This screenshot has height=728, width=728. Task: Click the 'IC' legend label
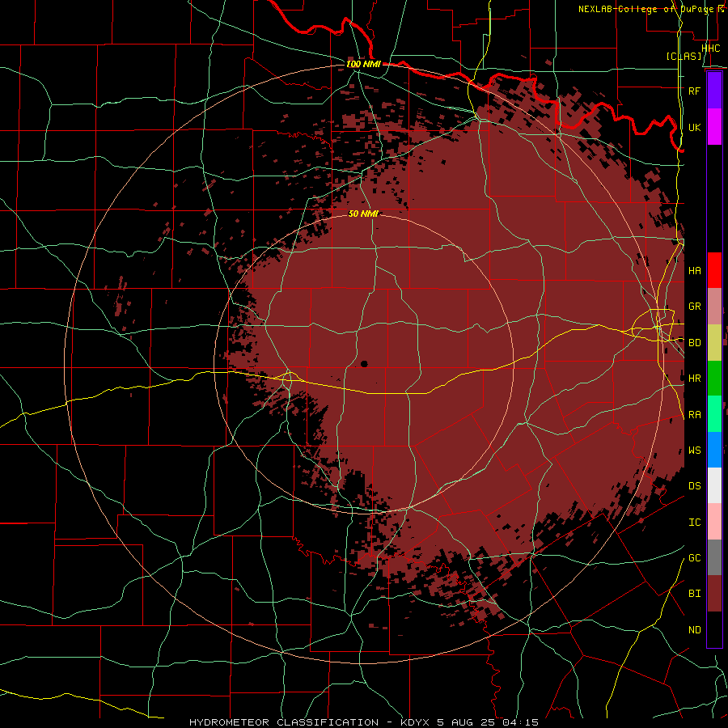pos(694,523)
